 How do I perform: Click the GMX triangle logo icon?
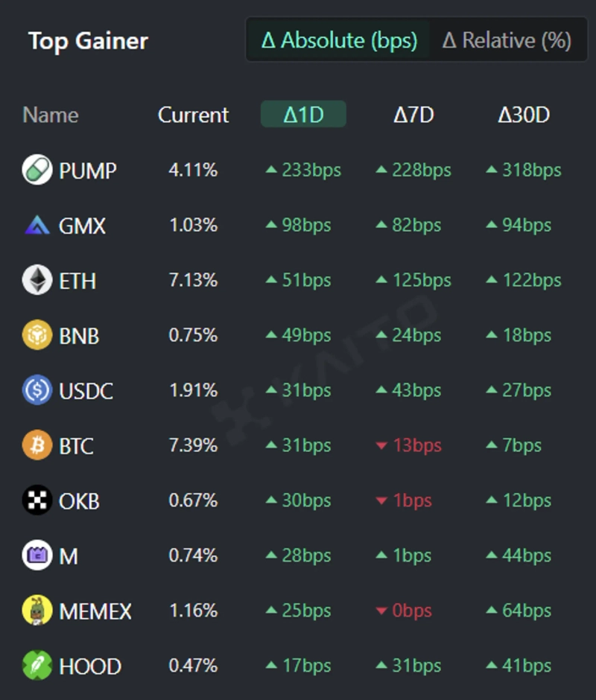[37, 226]
